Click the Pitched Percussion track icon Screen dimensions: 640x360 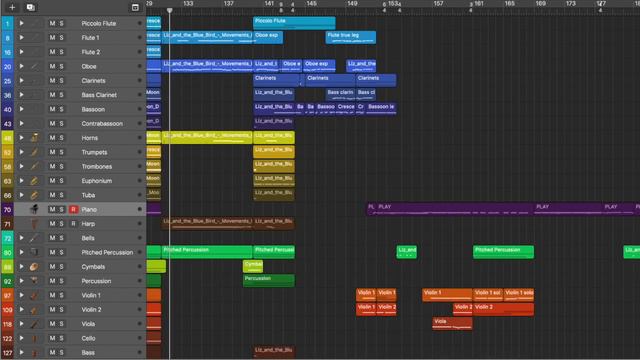pyautogui.click(x=34, y=252)
